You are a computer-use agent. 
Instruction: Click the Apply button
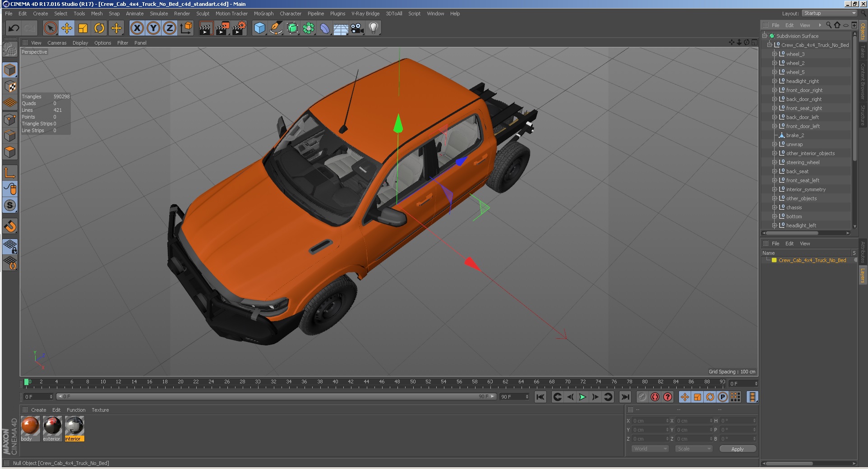[x=738, y=449]
